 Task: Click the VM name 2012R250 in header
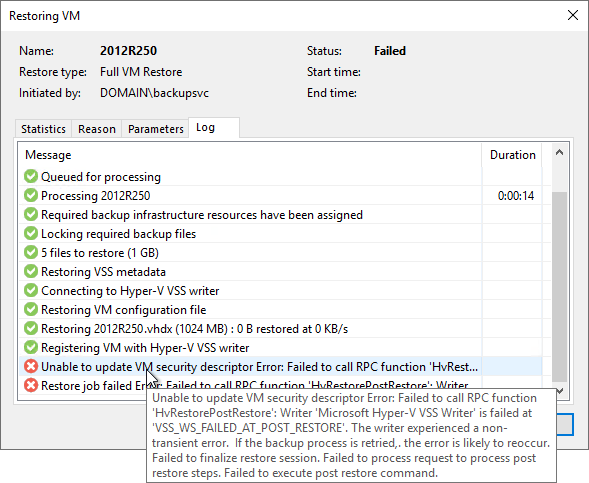[128, 51]
